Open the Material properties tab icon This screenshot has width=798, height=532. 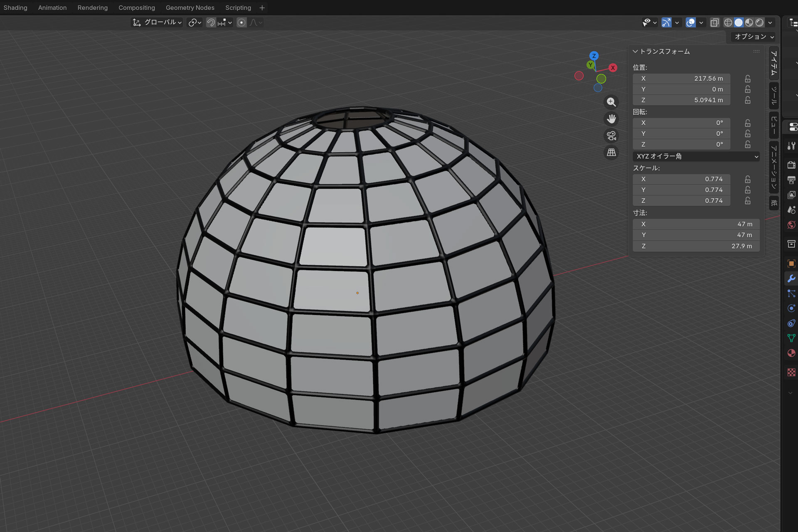[791, 353]
